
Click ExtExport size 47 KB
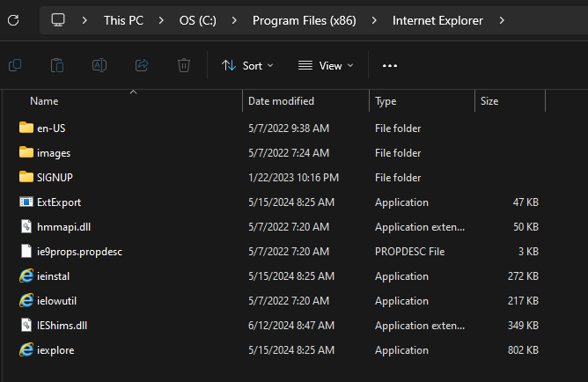pyautogui.click(x=526, y=202)
